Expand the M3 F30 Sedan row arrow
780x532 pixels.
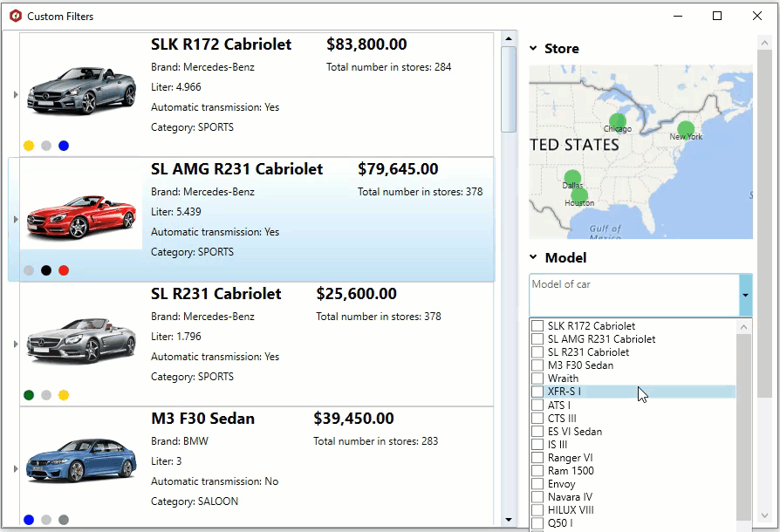pos(15,469)
